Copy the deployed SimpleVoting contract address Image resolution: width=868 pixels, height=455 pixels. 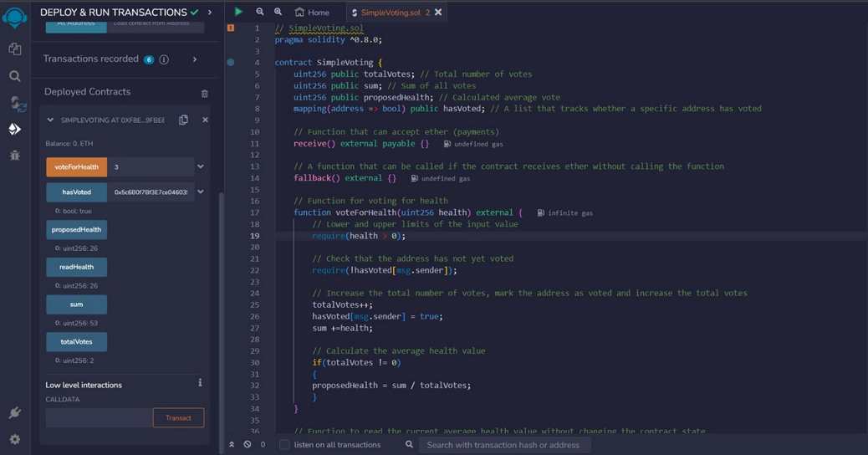(x=184, y=120)
